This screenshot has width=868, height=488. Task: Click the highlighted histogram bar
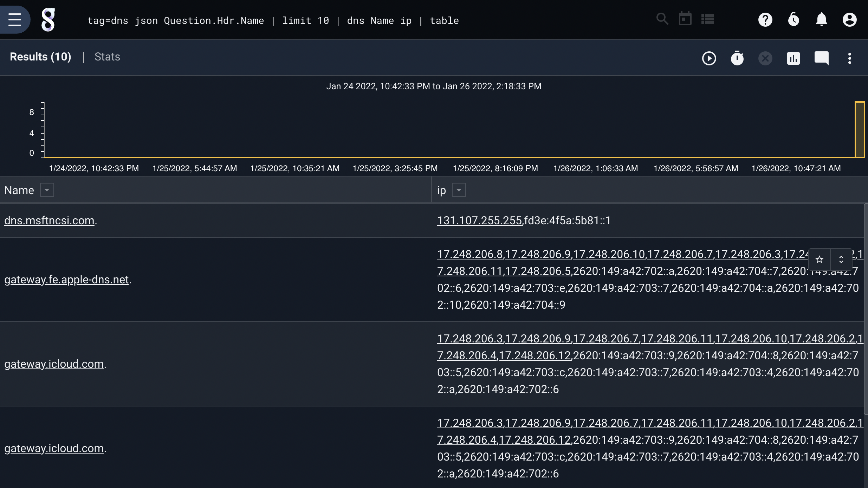point(860,129)
